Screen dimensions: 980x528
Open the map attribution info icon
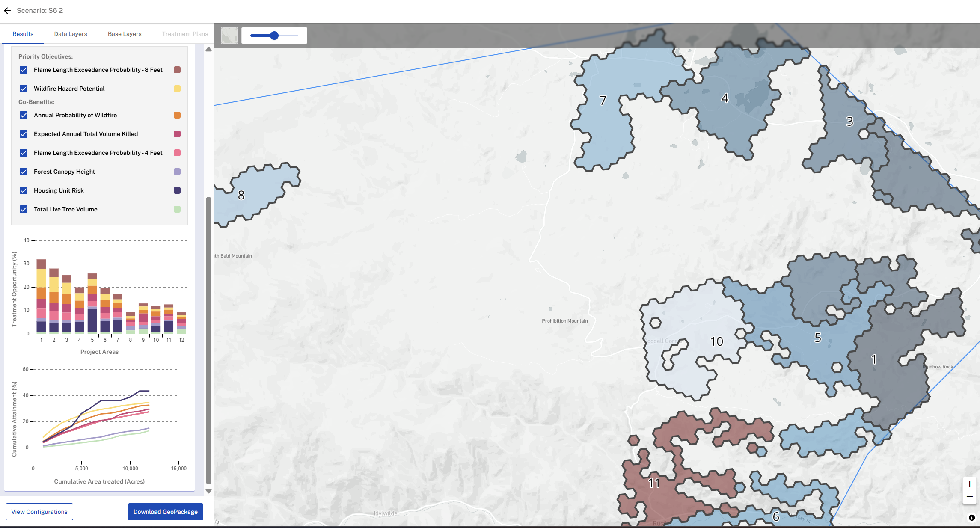point(971,518)
